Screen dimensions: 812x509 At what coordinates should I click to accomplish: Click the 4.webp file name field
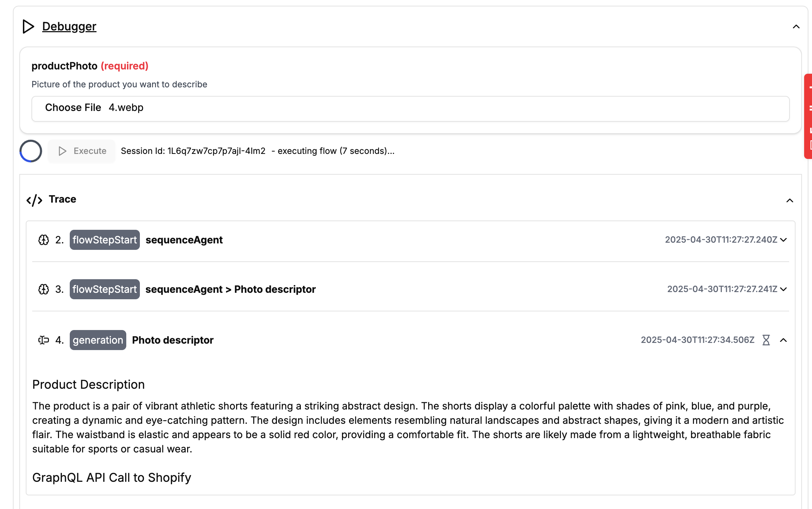click(x=126, y=107)
